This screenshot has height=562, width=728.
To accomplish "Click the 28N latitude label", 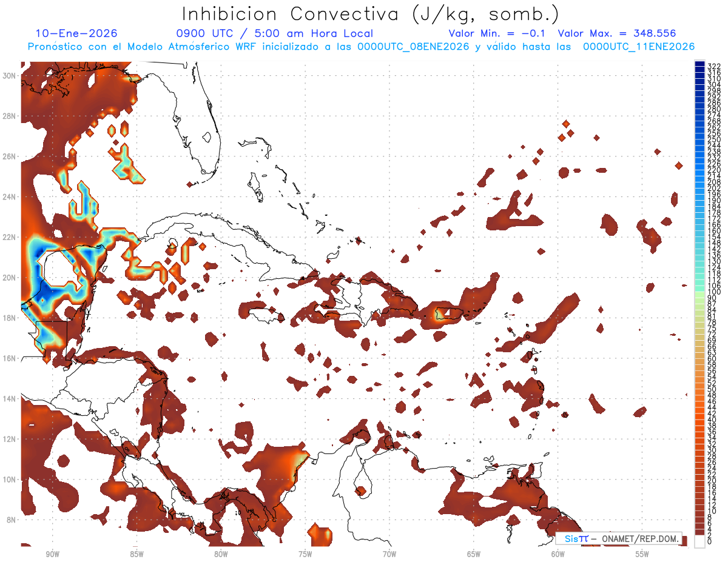I will tap(10, 116).
